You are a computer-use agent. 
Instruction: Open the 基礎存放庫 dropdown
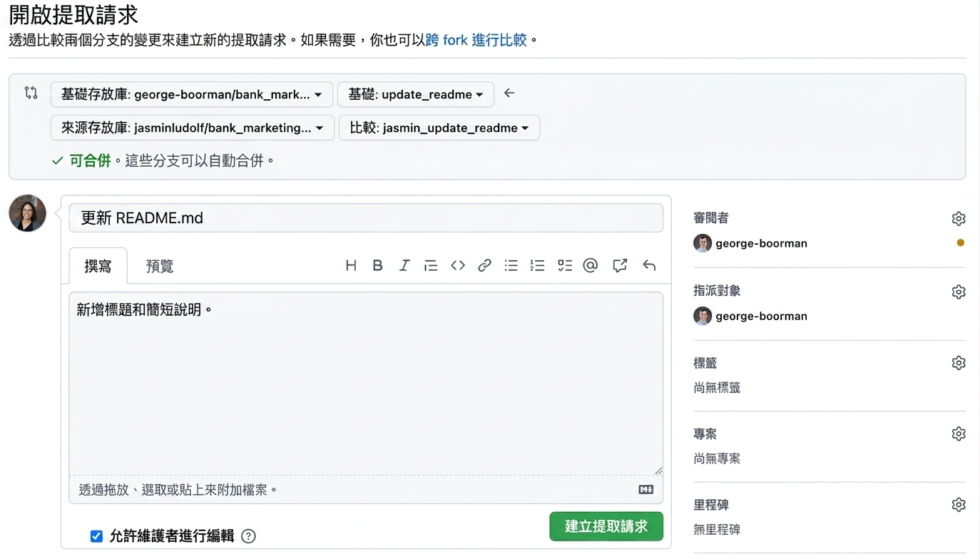coord(192,94)
